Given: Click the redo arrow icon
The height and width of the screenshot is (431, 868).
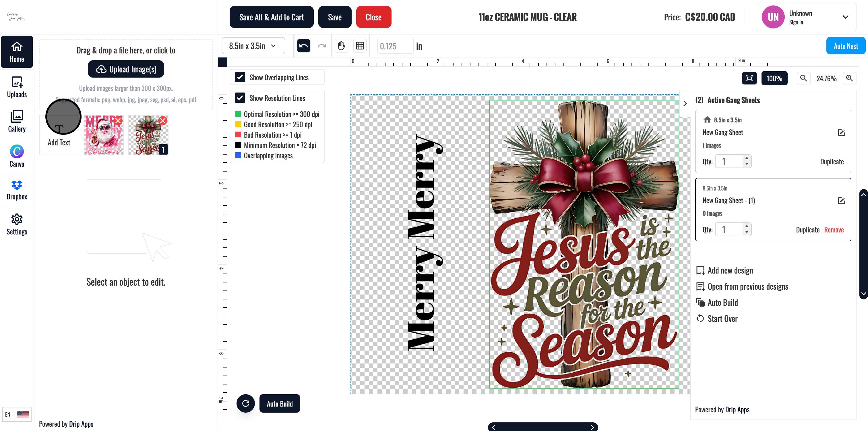Looking at the screenshot, I should coord(322,46).
